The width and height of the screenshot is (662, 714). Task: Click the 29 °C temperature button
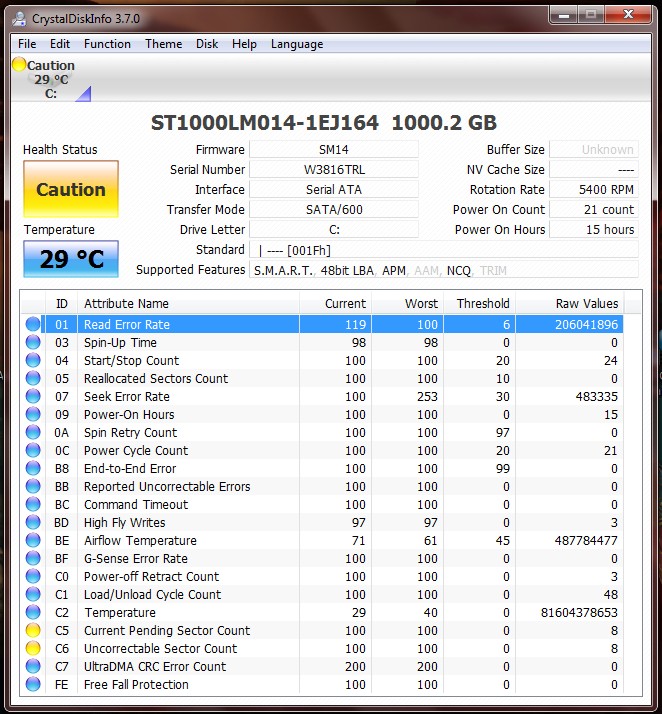point(71,259)
